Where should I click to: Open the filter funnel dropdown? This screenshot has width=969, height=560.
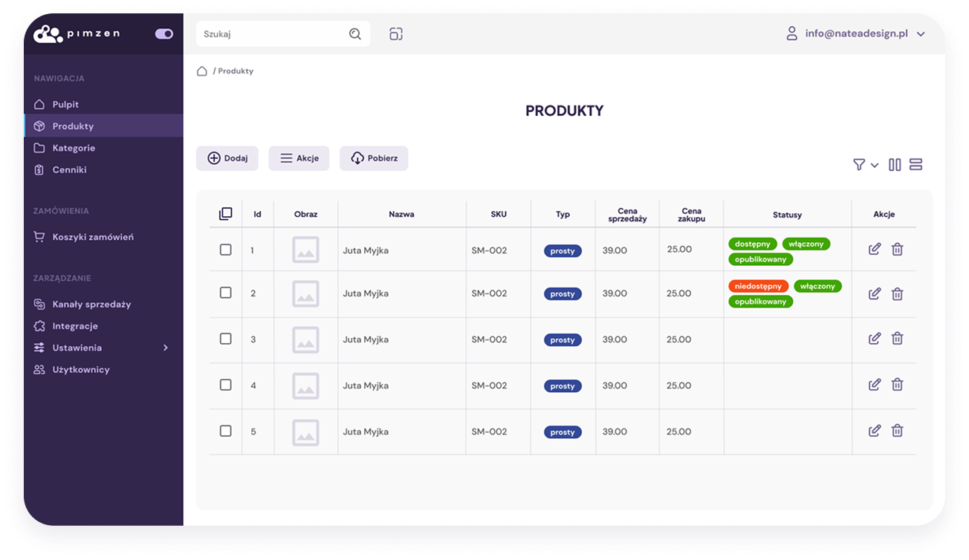click(x=866, y=164)
